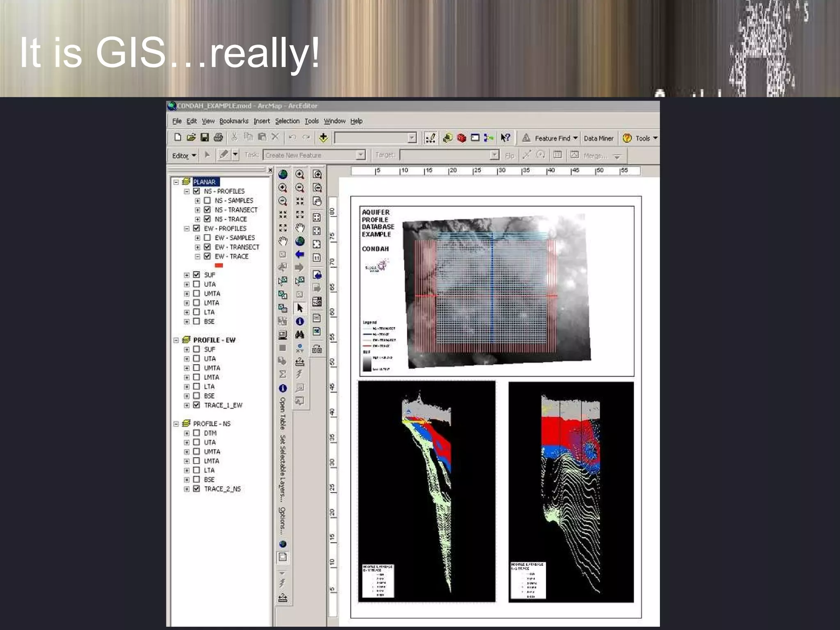The height and width of the screenshot is (630, 840).
Task: Click the Data Miner button
Action: click(x=598, y=138)
